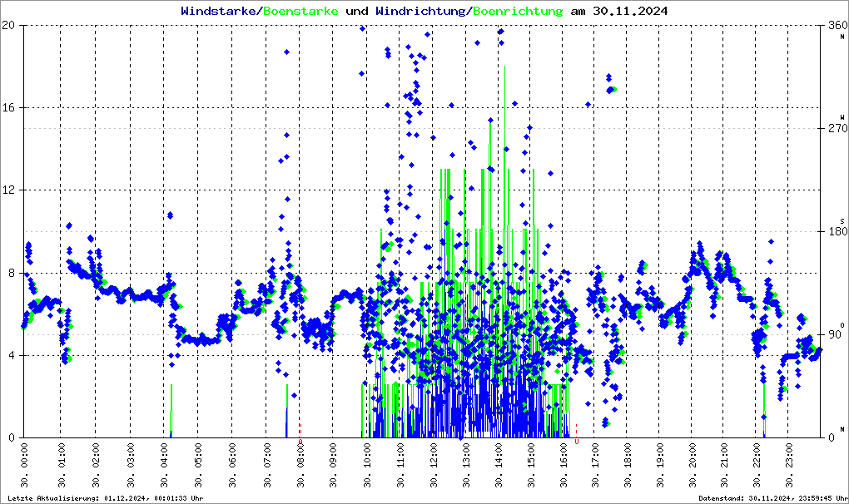The width and height of the screenshot is (849, 504).
Task: Click the time axis label '30. 13:00'
Action: (x=466, y=466)
